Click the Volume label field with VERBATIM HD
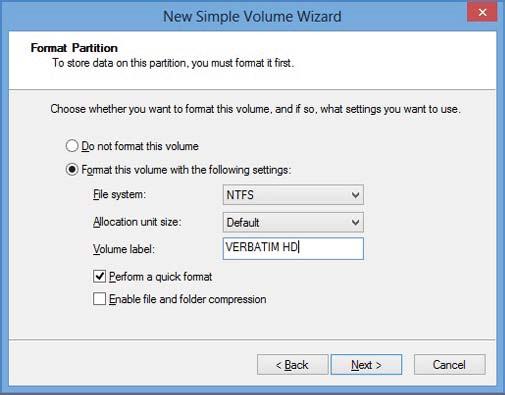The height and width of the screenshot is (395, 505). [293, 248]
